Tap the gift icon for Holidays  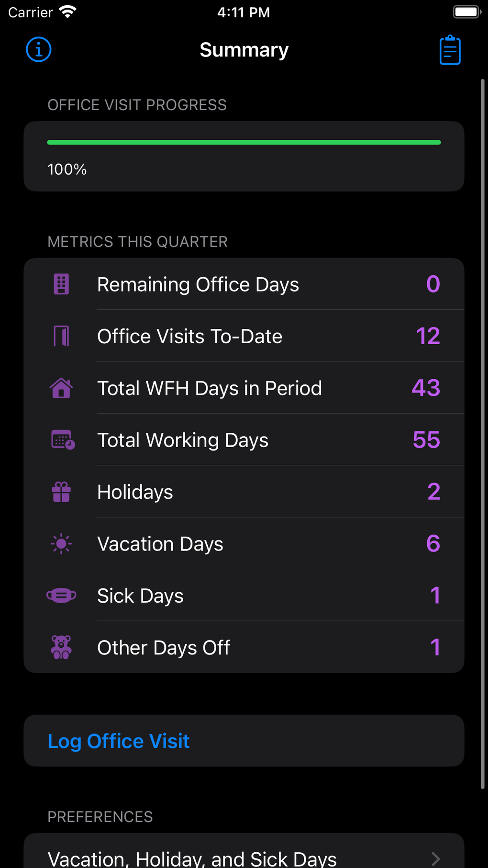[x=61, y=492]
